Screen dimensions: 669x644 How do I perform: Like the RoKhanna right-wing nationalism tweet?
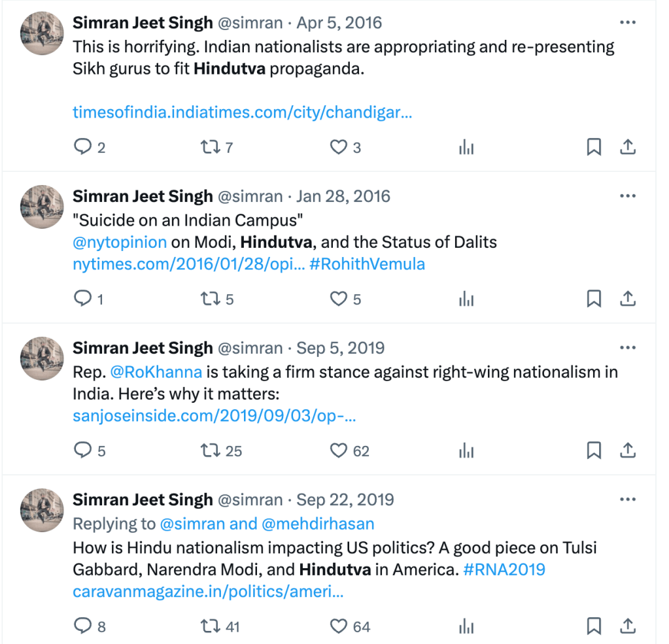pos(338,450)
